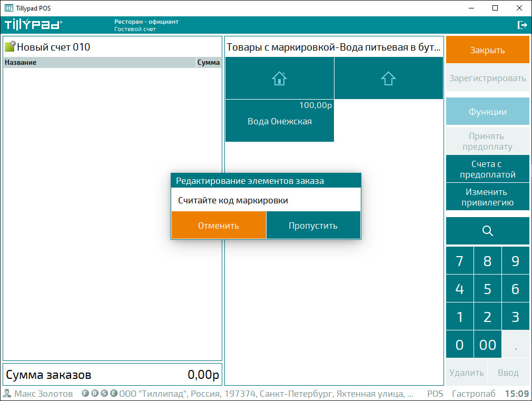Image resolution: width=532 pixels, height=401 pixels.
Task: Click the Ввод key
Action: pyautogui.click(x=508, y=372)
